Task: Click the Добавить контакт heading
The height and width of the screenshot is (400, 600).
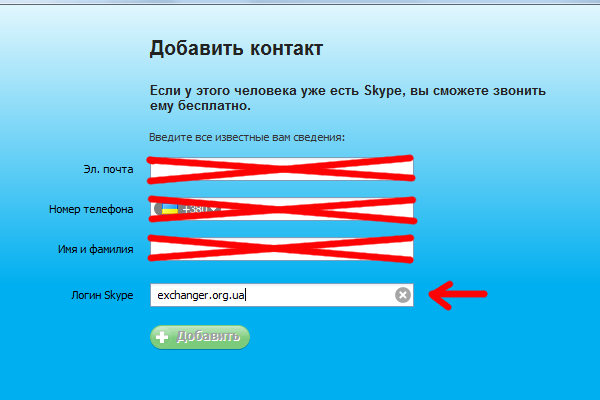Action: coord(236,49)
